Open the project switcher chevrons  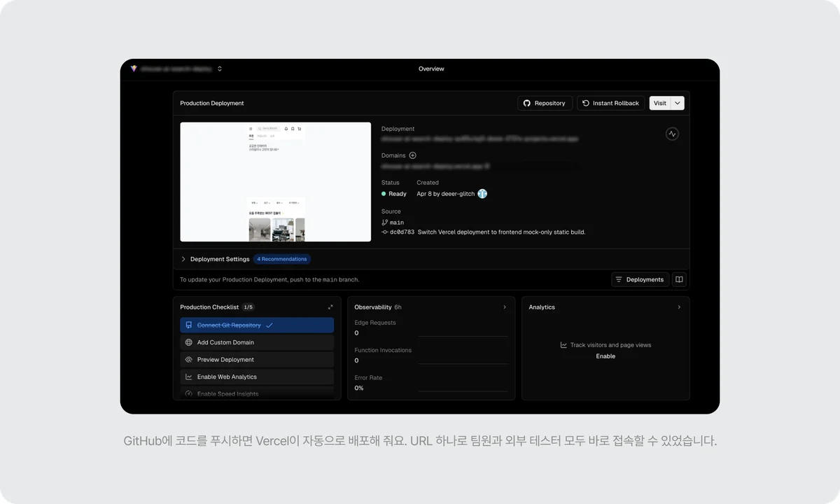click(x=220, y=69)
